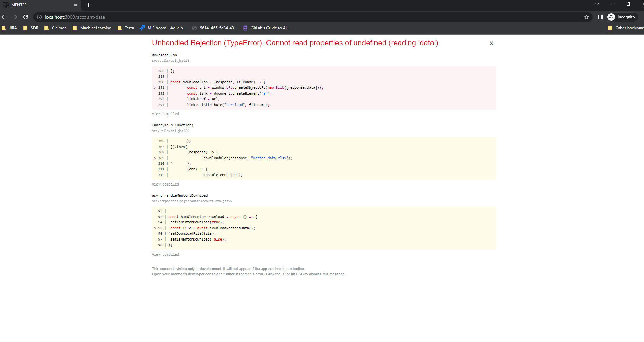Click the MIS board bookmark favicon

(x=142, y=28)
